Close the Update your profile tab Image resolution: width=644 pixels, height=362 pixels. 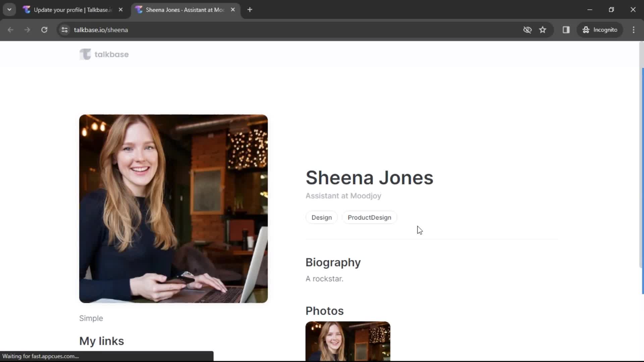coord(121,10)
